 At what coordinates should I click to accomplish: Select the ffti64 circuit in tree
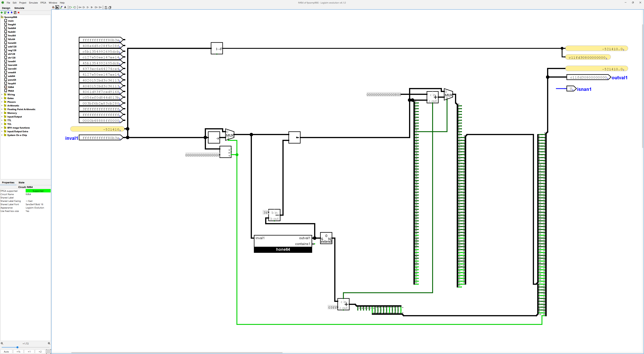[11, 91]
